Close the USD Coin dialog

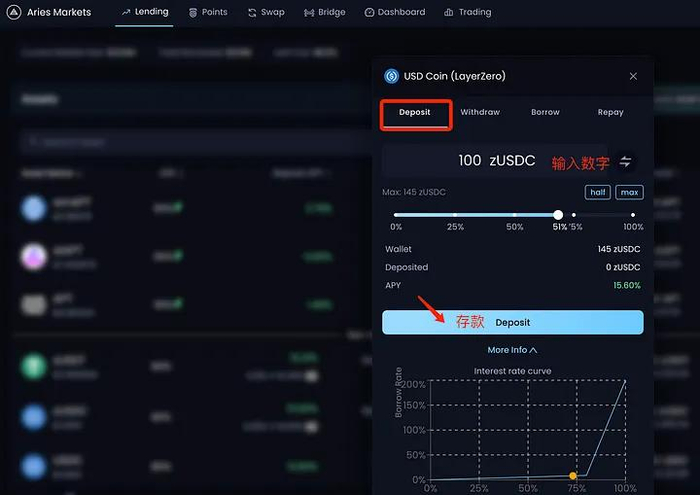click(633, 76)
